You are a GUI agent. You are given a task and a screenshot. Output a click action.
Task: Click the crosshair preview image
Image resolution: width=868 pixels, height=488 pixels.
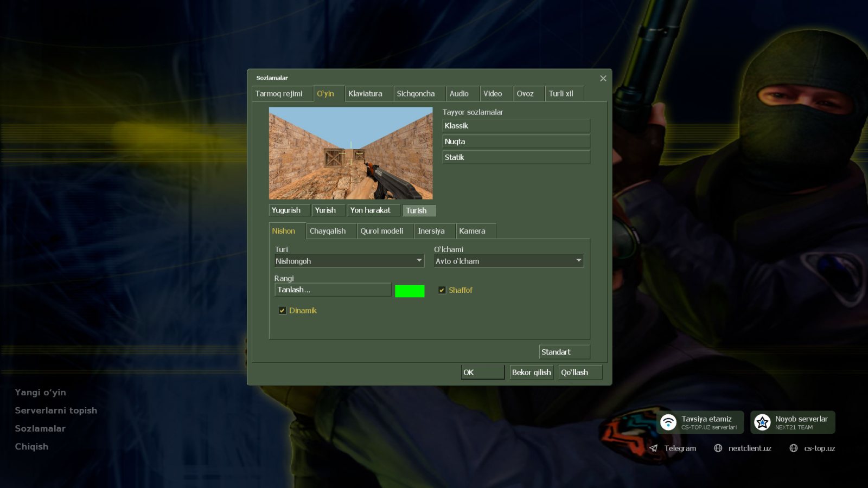[x=350, y=153]
